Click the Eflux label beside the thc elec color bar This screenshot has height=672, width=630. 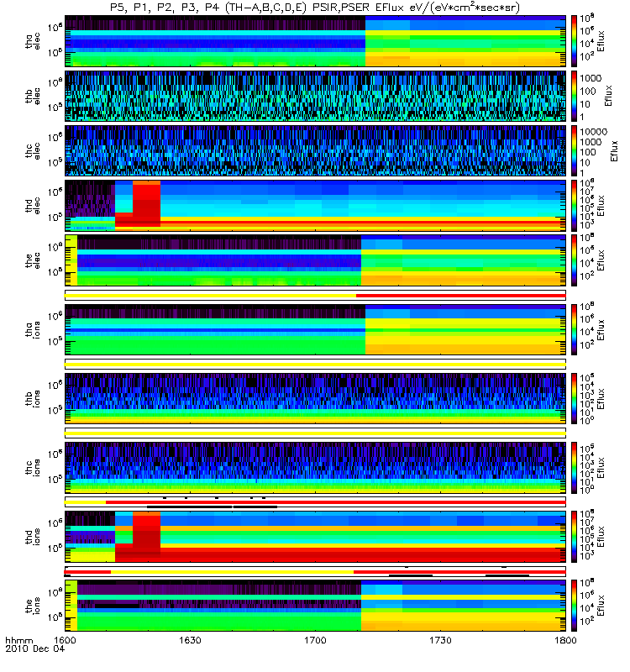point(614,151)
